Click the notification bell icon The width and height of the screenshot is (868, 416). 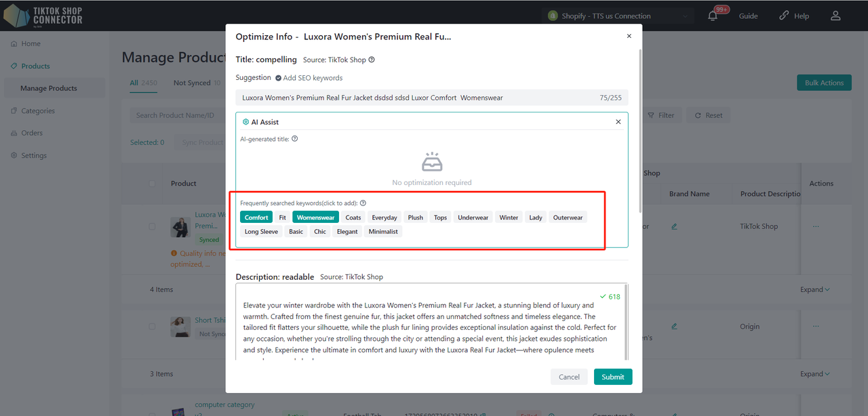[x=713, y=16]
